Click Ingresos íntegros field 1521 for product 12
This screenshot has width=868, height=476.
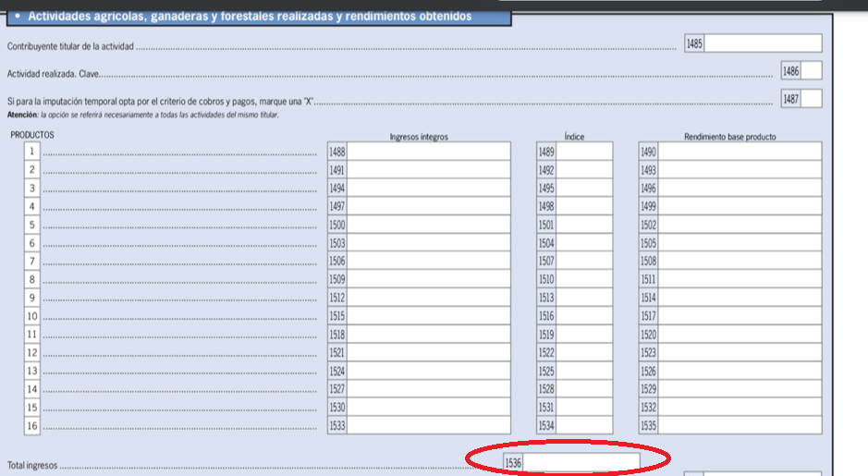428,352
